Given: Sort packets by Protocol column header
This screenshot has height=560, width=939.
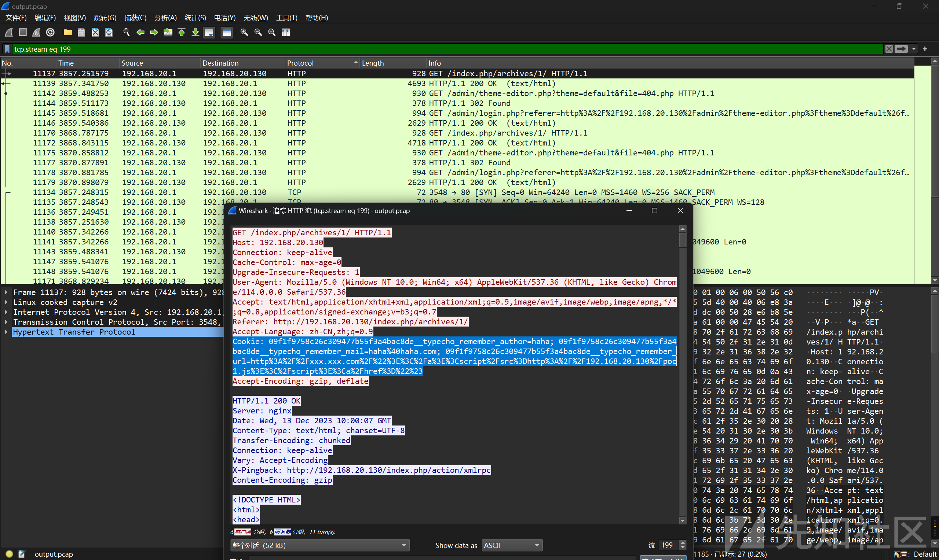Looking at the screenshot, I should 322,63.
